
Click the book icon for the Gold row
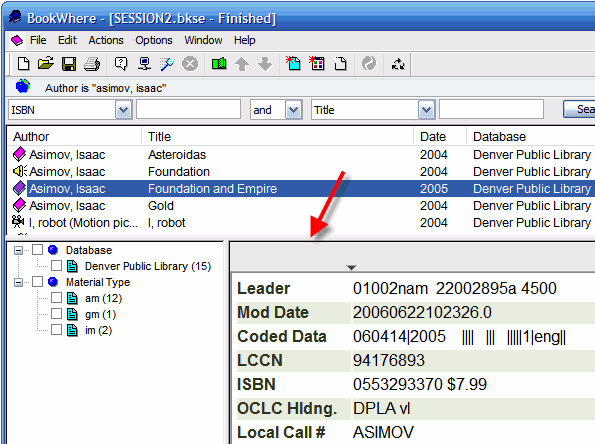click(x=19, y=205)
